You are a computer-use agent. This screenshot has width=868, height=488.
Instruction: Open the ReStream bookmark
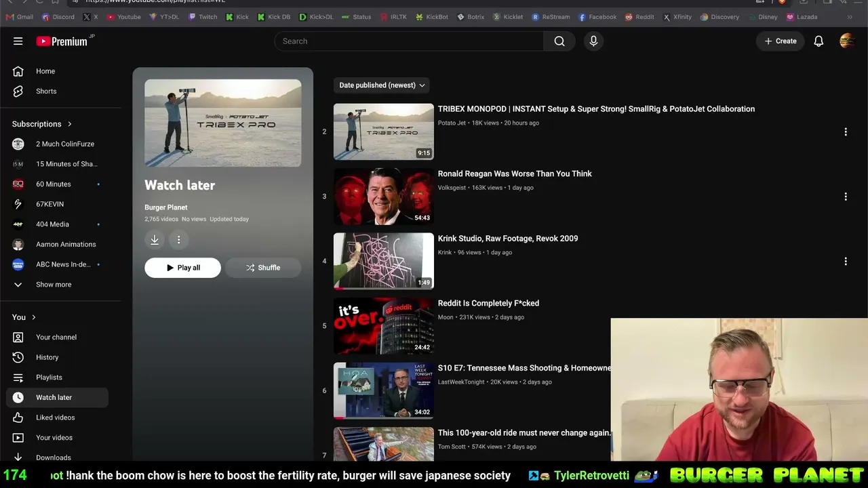[551, 17]
